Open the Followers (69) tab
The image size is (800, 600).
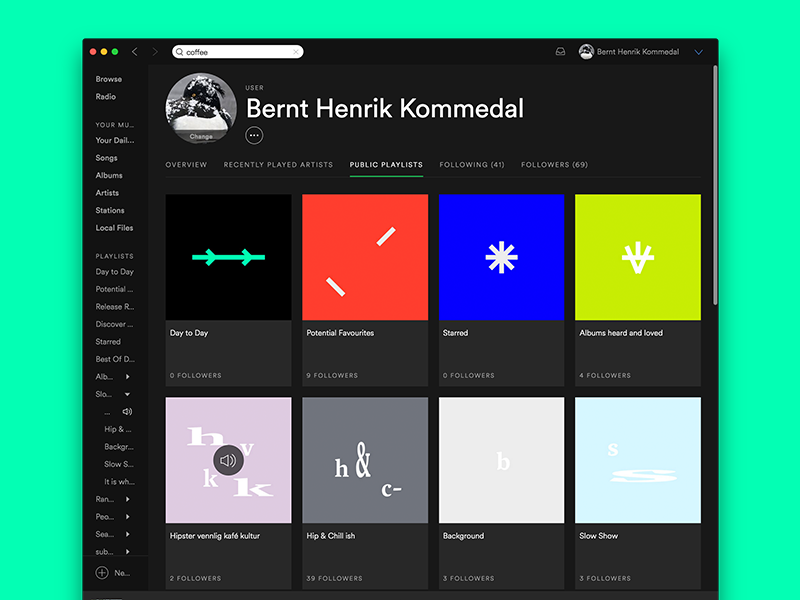(x=555, y=165)
